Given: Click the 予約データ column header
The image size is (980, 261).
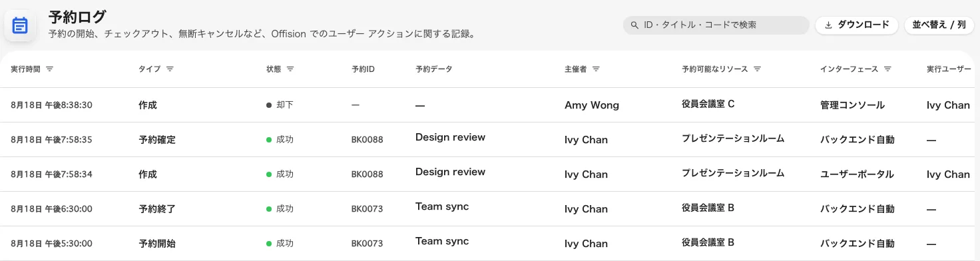Looking at the screenshot, I should click(x=433, y=69).
